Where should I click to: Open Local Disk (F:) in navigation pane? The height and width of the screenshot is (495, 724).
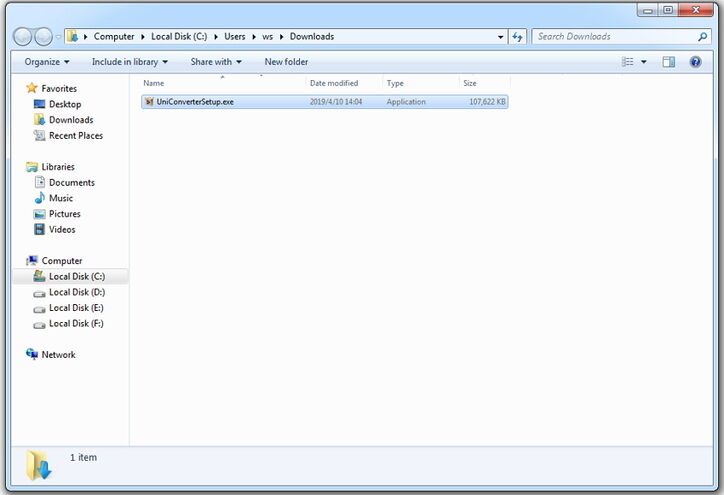coord(76,324)
